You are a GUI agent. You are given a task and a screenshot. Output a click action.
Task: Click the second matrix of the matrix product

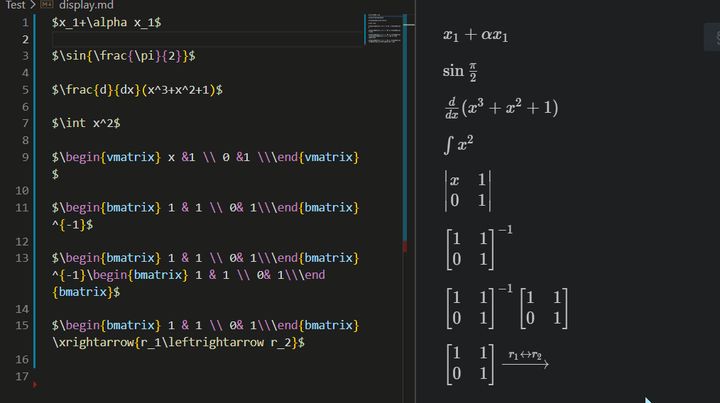click(x=544, y=308)
